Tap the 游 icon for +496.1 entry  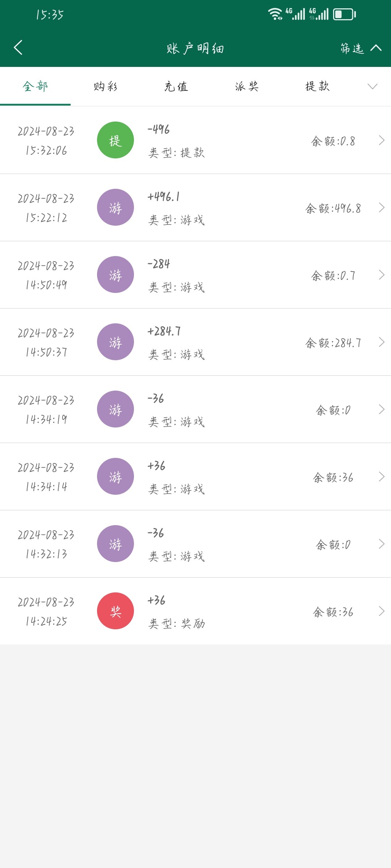coord(115,207)
